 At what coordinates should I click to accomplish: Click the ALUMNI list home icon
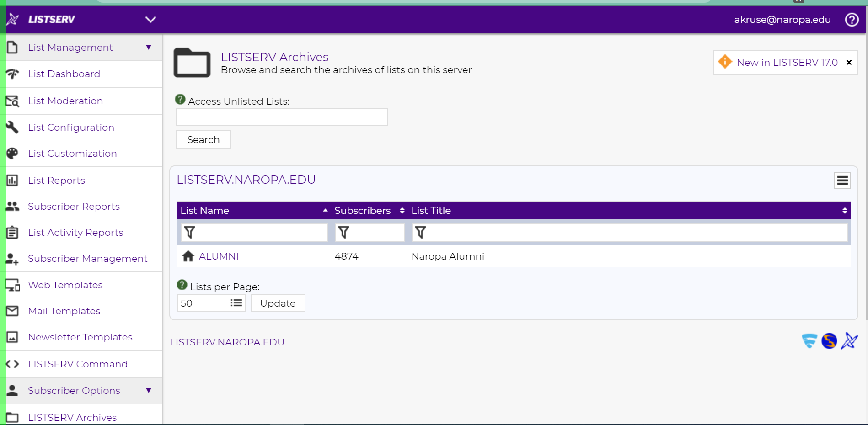[188, 256]
